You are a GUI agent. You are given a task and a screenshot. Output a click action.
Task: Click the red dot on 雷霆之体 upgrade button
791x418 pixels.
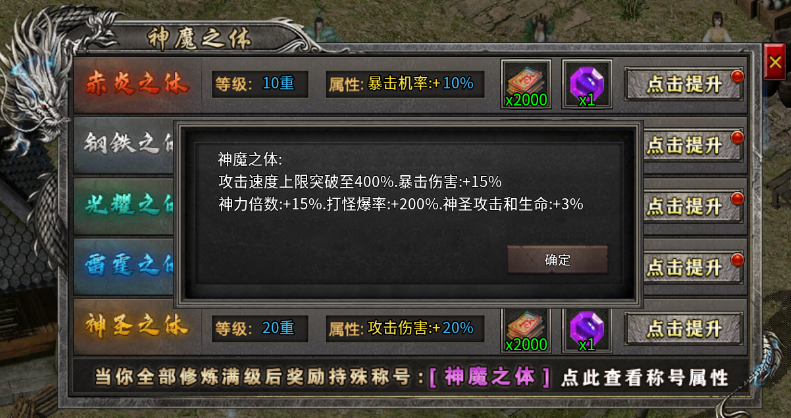point(737,260)
